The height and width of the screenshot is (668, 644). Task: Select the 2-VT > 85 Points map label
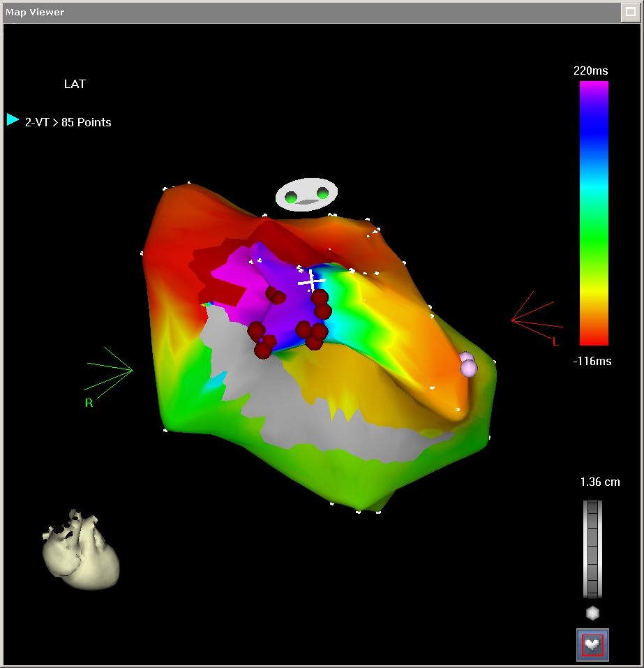tap(68, 122)
